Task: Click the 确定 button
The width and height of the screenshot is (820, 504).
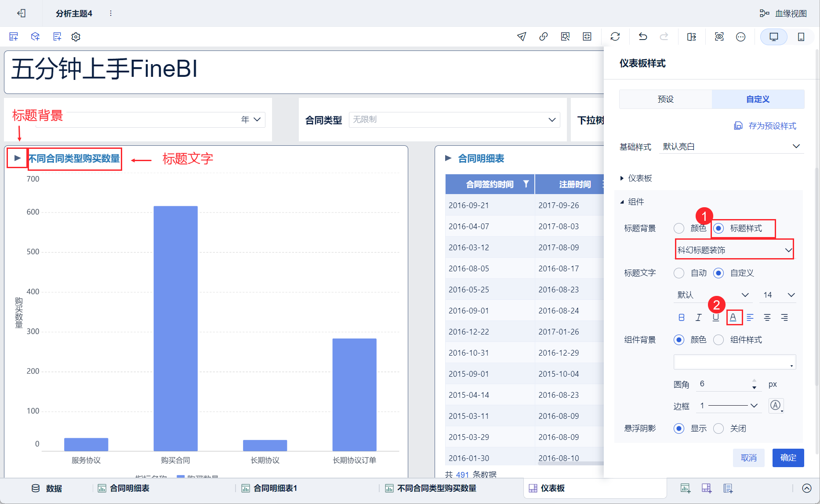Action: point(788,458)
